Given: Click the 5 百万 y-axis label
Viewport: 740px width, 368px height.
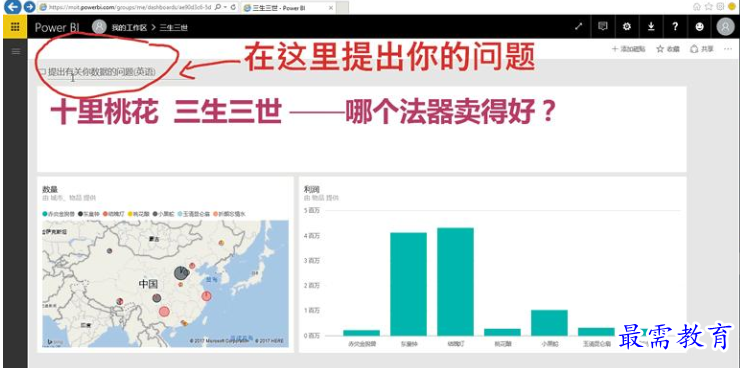Looking at the screenshot, I should pyautogui.click(x=311, y=210).
